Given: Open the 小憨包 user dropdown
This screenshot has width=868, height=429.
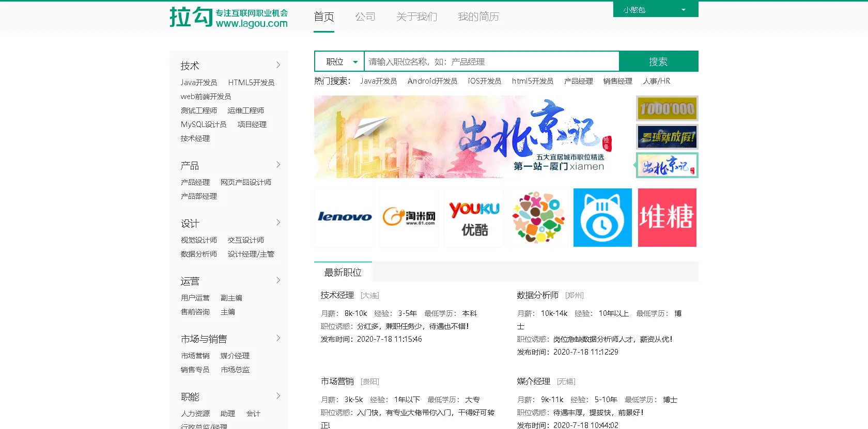Looking at the screenshot, I should (656, 9).
